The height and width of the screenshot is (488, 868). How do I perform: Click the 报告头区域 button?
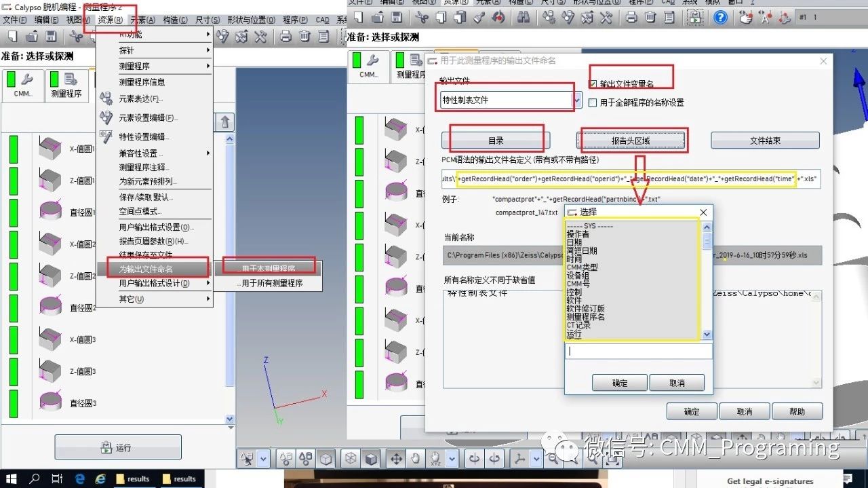[x=631, y=140]
